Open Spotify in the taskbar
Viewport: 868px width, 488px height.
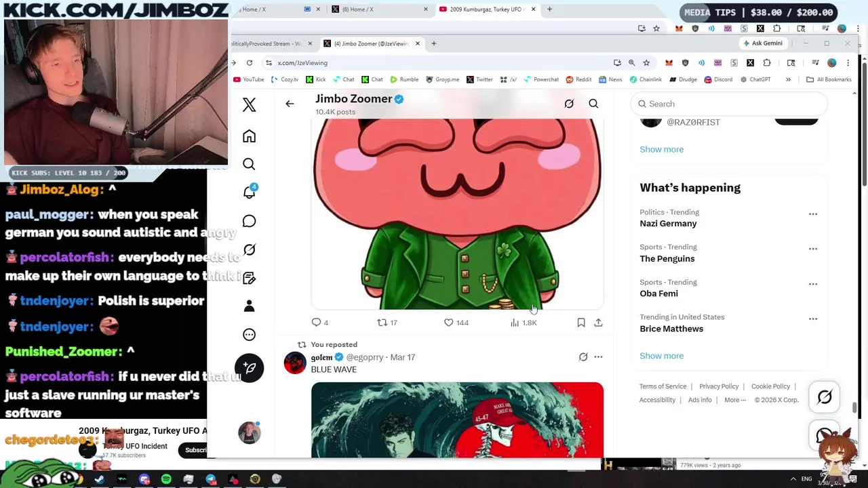pos(166,479)
